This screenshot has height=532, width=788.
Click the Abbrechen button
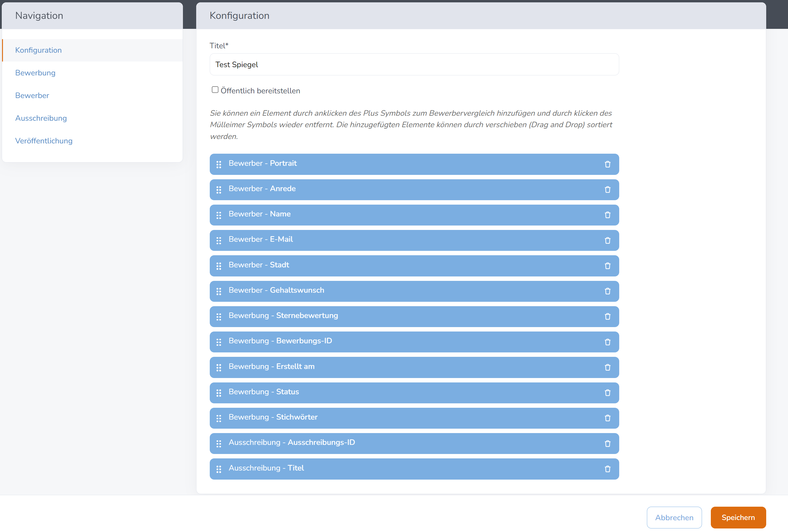[674, 518]
